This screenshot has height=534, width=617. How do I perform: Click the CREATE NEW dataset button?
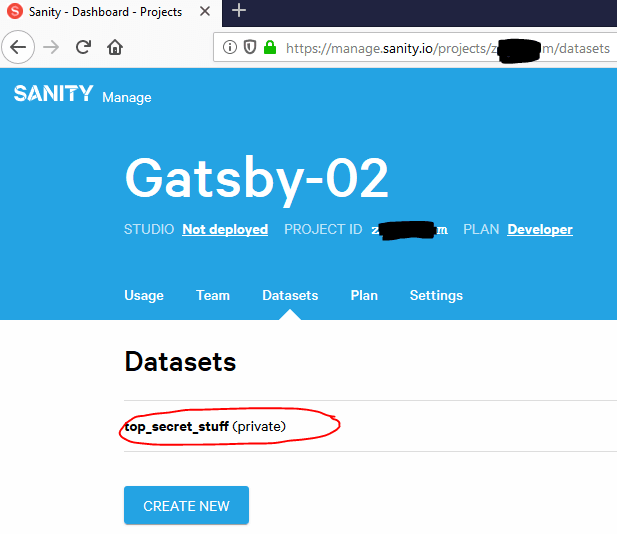coord(186,505)
